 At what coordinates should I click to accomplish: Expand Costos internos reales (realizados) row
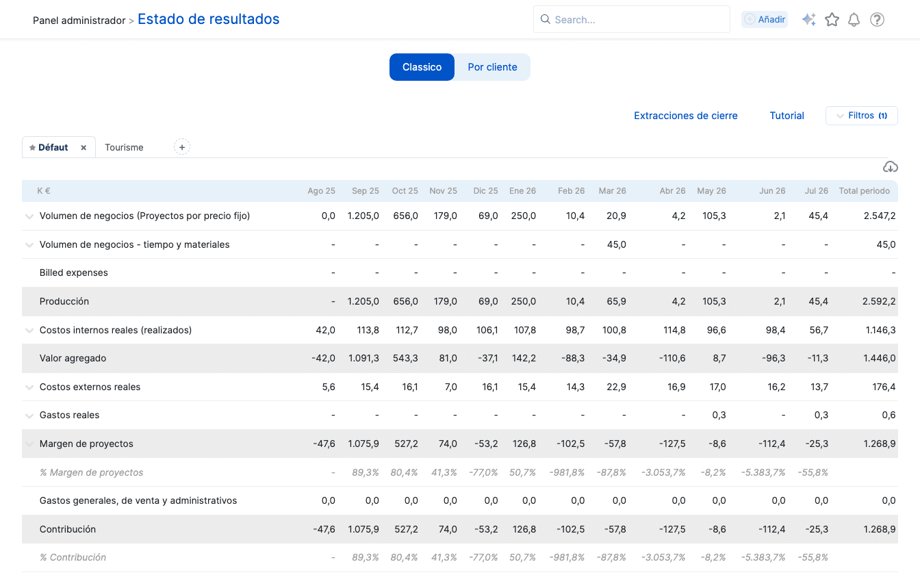point(29,331)
